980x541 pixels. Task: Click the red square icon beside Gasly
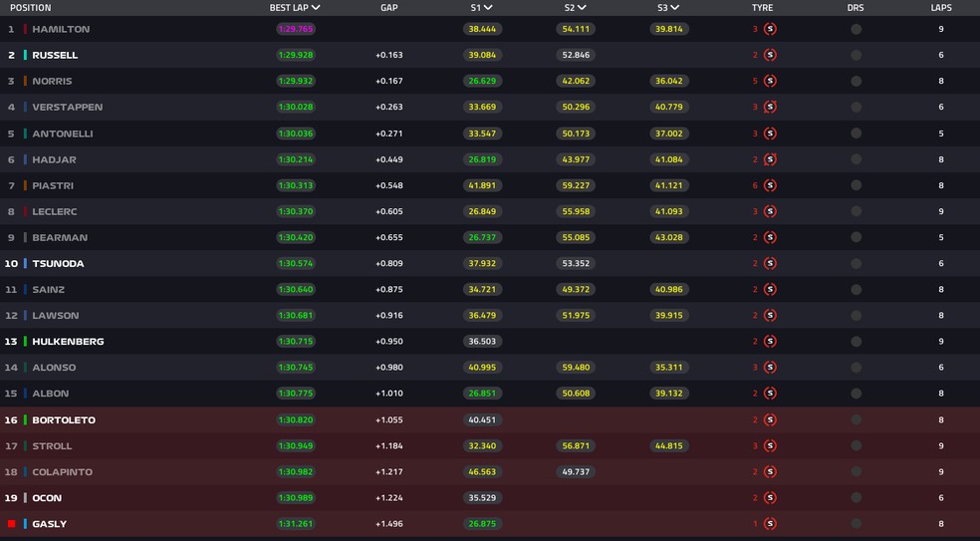point(11,523)
